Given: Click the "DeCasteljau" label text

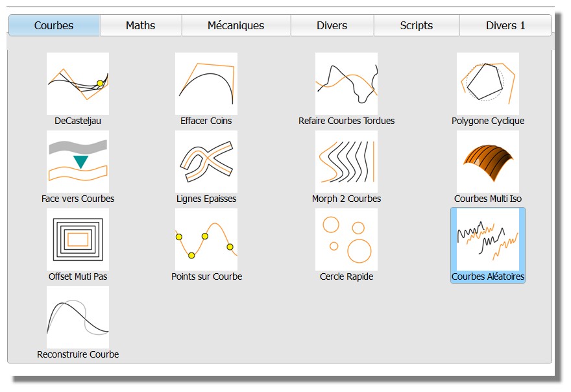Looking at the screenshot, I should pos(78,121).
